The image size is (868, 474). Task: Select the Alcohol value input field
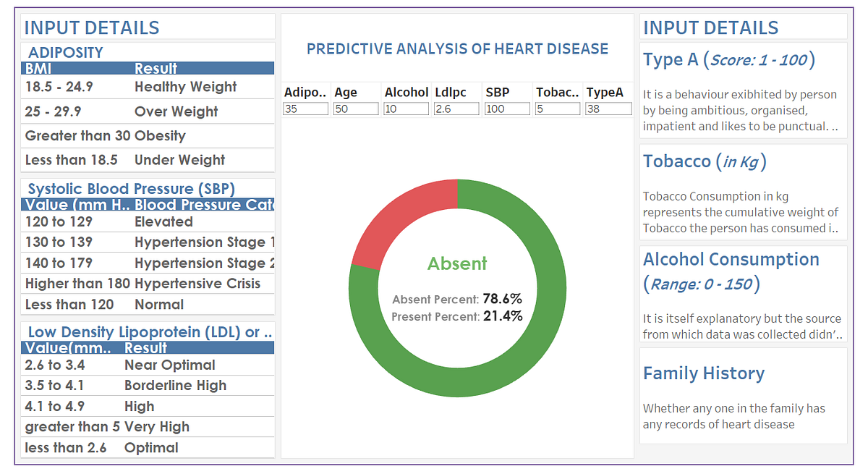[406, 109]
